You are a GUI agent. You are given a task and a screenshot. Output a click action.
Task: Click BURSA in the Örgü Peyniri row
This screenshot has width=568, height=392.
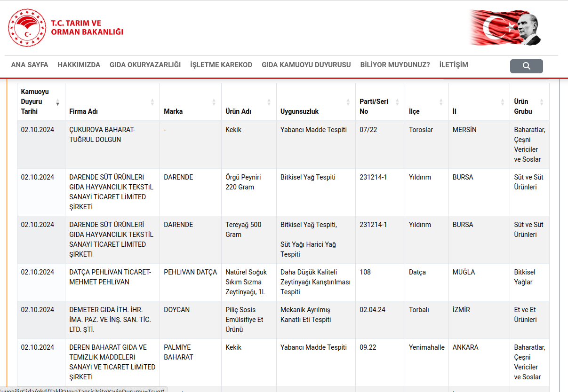(463, 177)
